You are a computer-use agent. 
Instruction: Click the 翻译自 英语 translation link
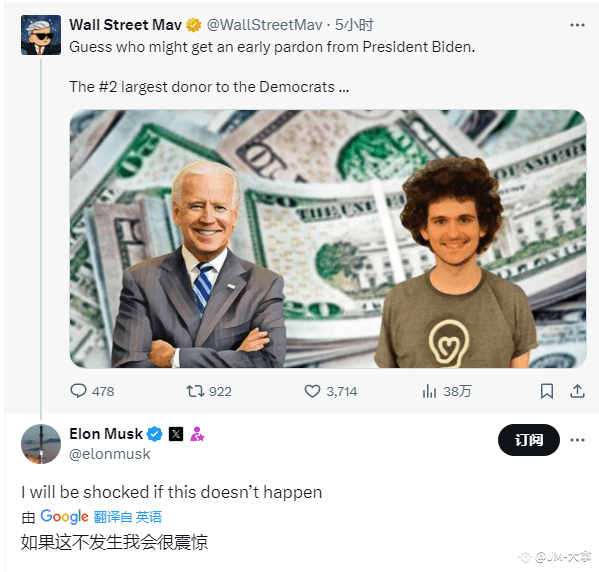pyautogui.click(x=128, y=517)
